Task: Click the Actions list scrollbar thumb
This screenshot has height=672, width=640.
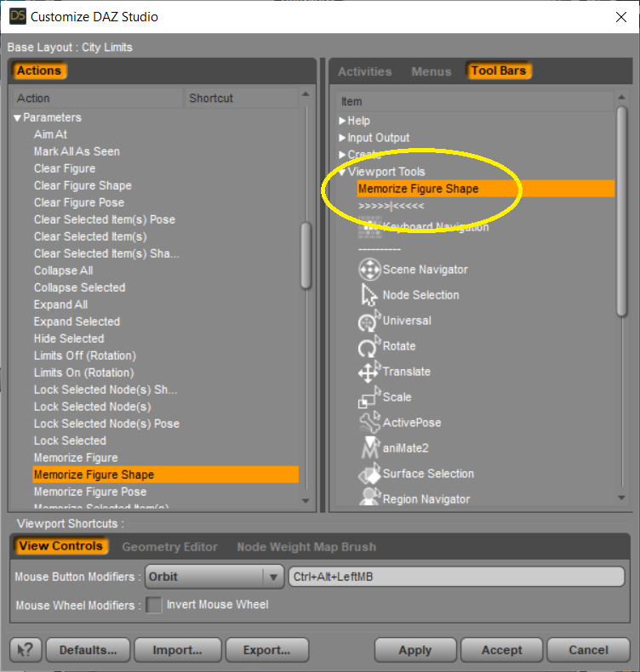Action: (x=306, y=255)
